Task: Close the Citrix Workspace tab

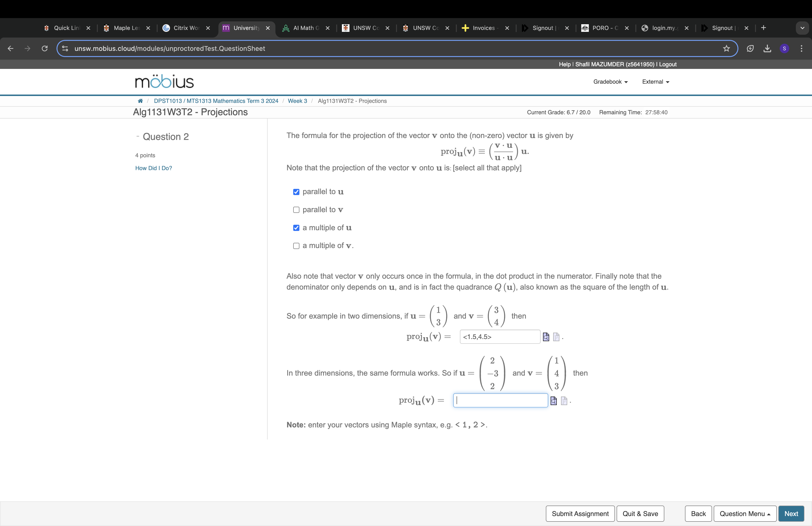Action: tap(208, 28)
